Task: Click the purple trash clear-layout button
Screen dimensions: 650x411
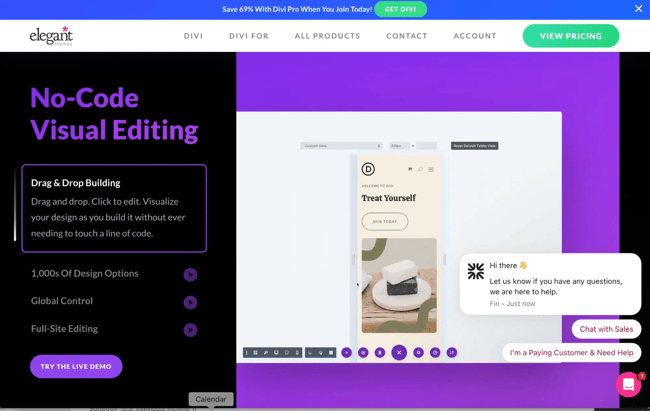Action: tap(380, 353)
